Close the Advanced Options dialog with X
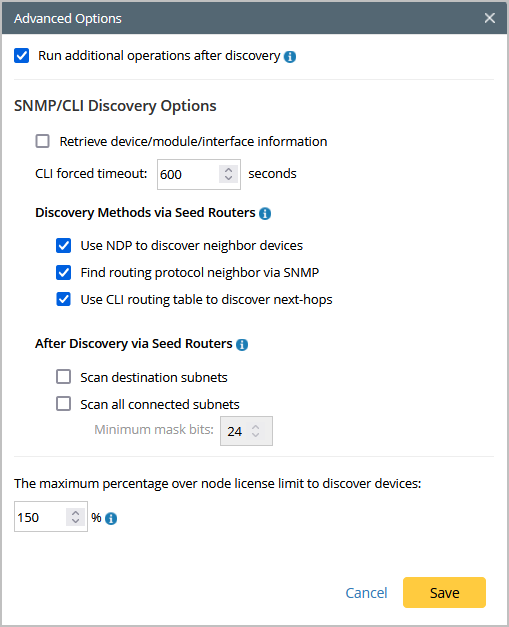 489,18
